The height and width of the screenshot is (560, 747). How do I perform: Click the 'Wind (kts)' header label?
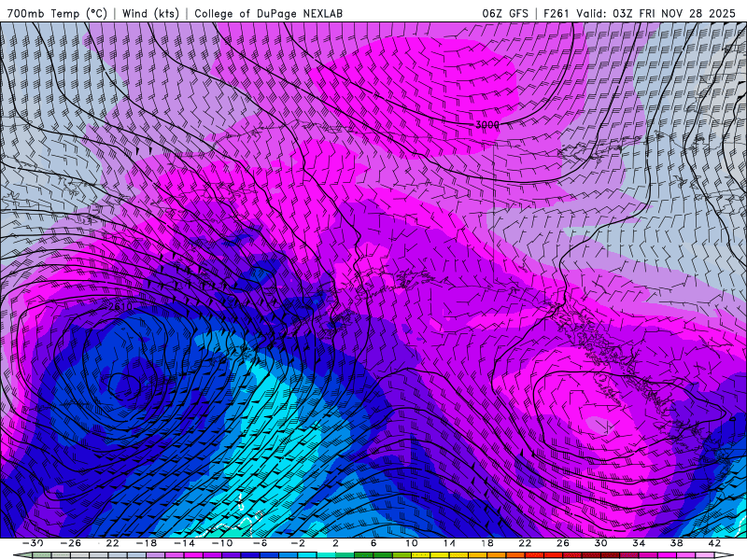coord(150,13)
